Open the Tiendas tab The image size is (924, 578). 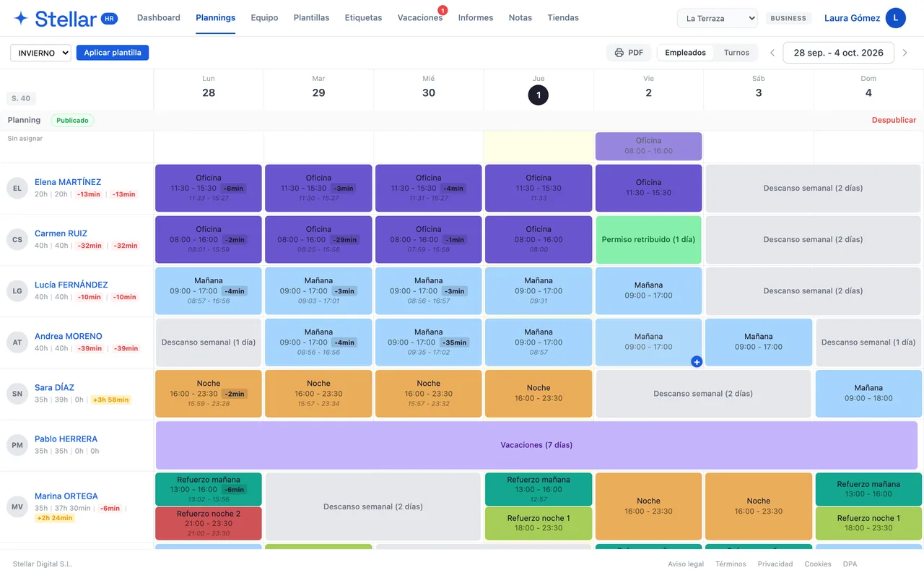[x=563, y=18]
